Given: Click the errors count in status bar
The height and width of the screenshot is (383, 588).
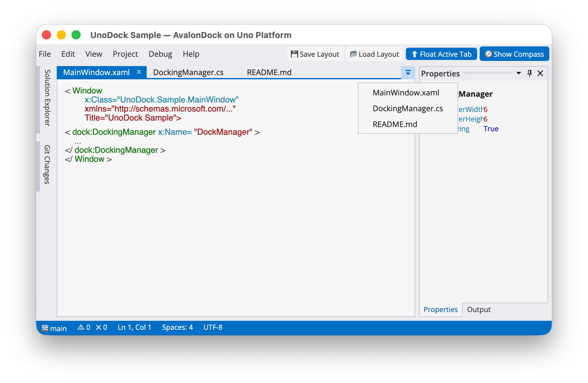Looking at the screenshot, I should tap(101, 327).
